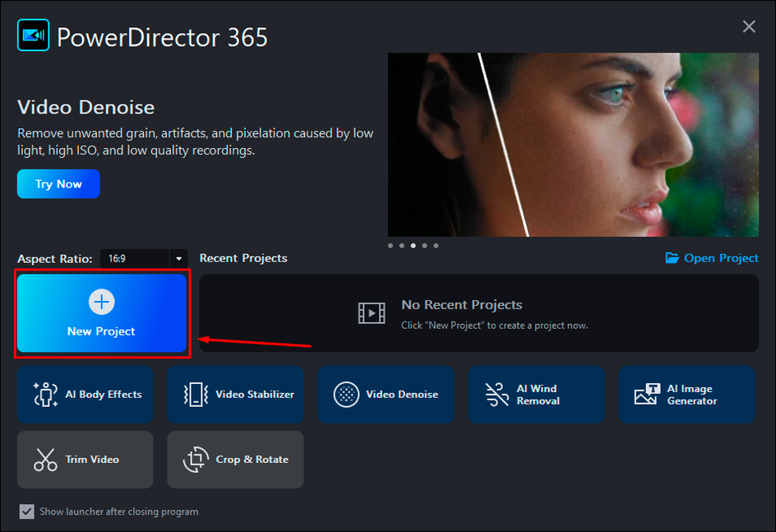Viewport: 776px width, 532px height.
Task: Expand aspect ratio list with arrow
Action: (178, 258)
